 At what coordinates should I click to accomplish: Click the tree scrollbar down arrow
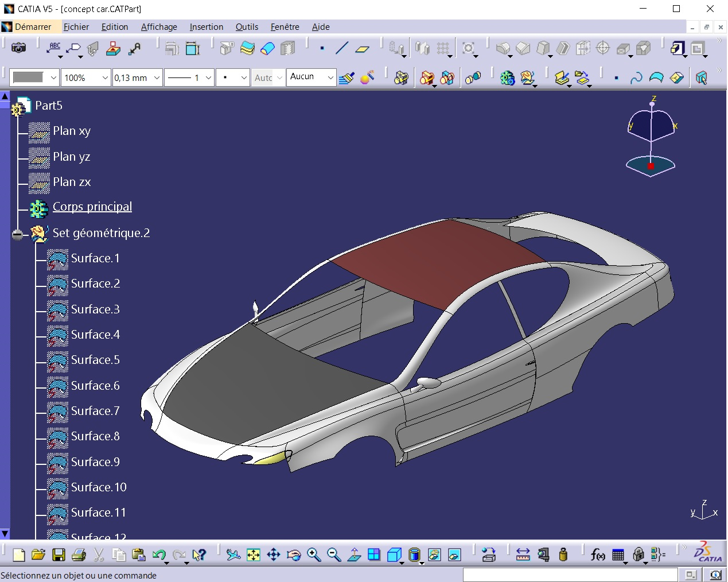(x=5, y=534)
